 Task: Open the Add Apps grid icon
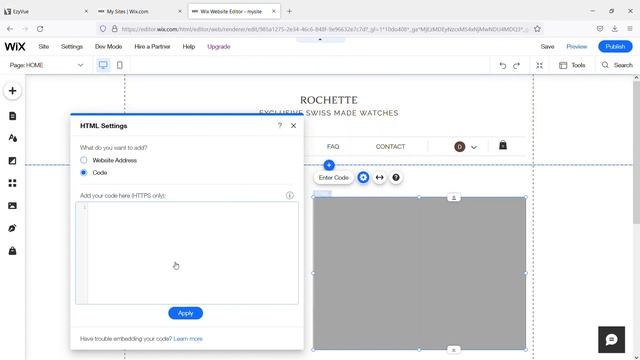coord(12,183)
